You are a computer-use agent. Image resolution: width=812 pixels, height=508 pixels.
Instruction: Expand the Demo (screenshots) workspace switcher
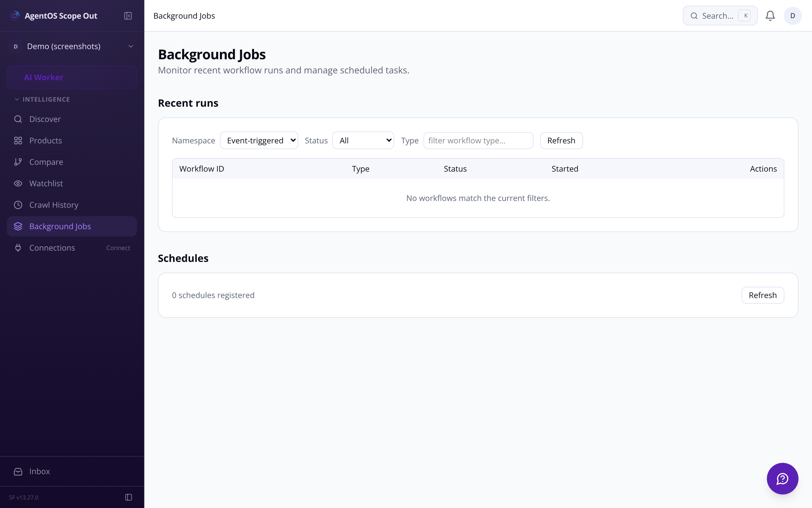(x=72, y=46)
